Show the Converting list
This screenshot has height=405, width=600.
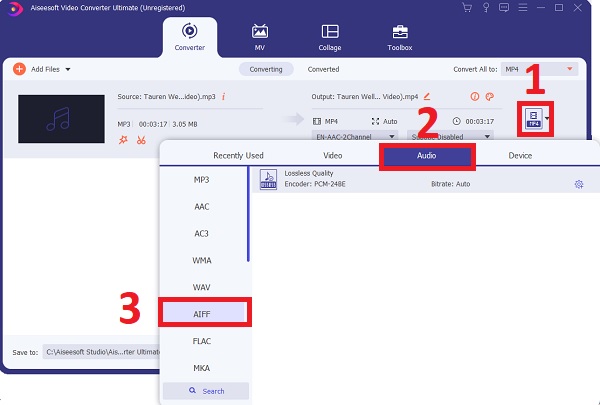pos(266,69)
